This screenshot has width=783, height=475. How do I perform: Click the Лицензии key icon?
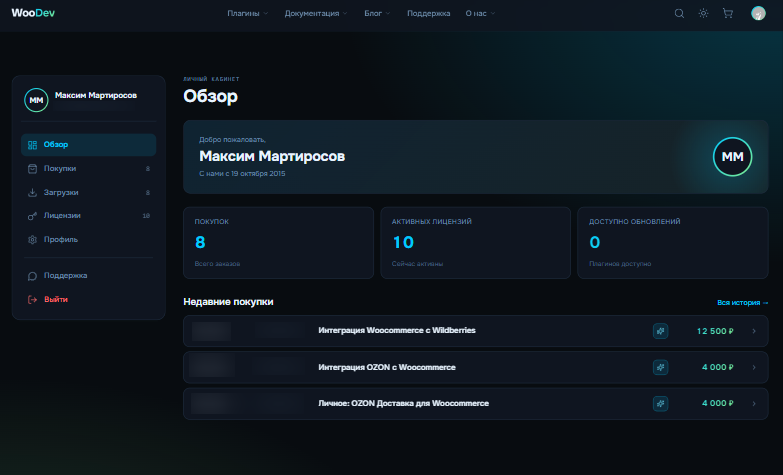coord(32,216)
